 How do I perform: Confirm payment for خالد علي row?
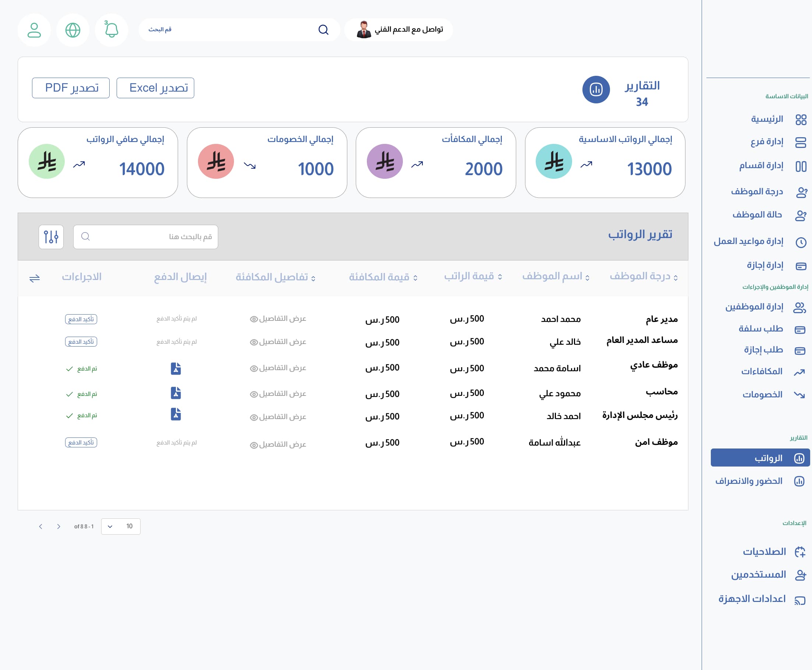click(81, 341)
